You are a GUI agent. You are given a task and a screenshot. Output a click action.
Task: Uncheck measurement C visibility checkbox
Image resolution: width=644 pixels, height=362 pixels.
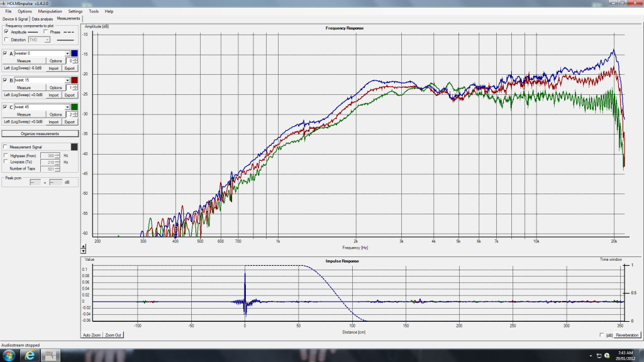point(5,107)
